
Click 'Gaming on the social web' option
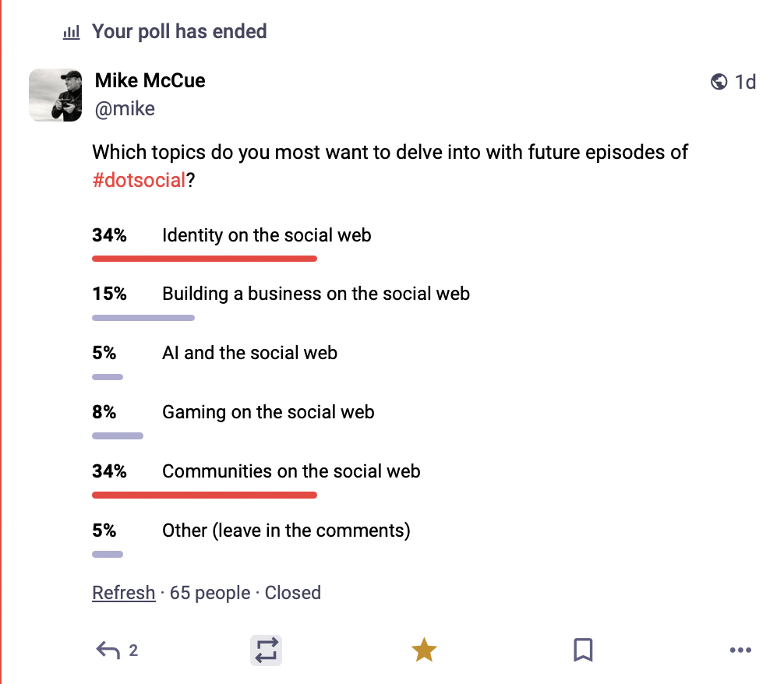click(x=268, y=412)
